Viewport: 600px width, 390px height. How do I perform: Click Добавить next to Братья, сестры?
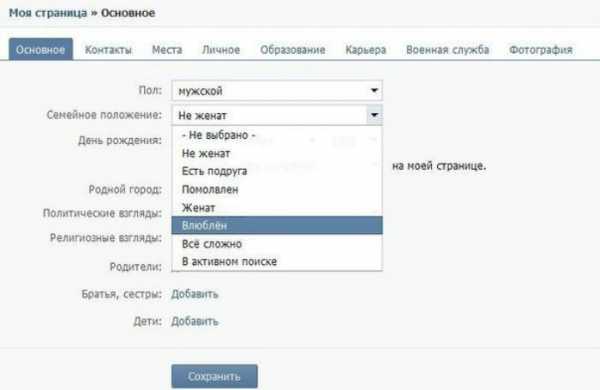coord(194,294)
